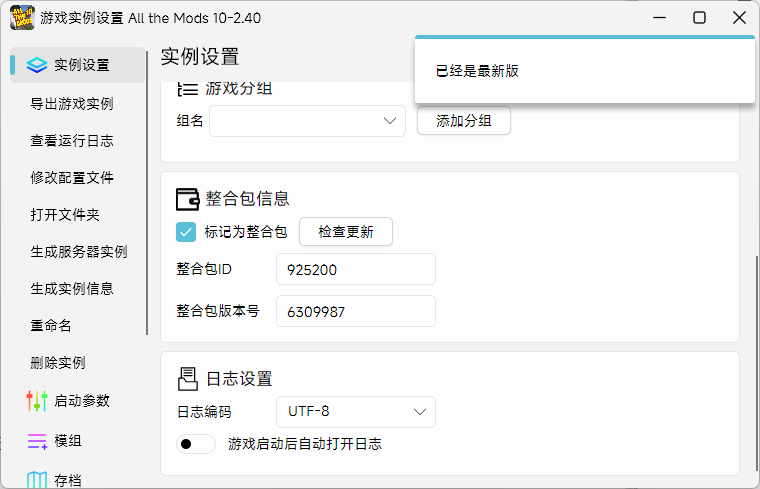Enable 游戏启动后自动打开日志 toggle switch
Image resolution: width=760 pixels, height=489 pixels.
pos(196,444)
